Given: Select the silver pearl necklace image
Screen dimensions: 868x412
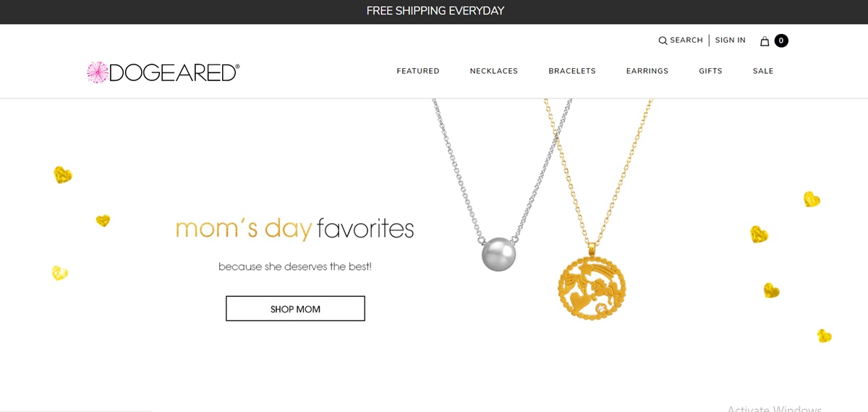Looking at the screenshot, I should click(498, 254).
